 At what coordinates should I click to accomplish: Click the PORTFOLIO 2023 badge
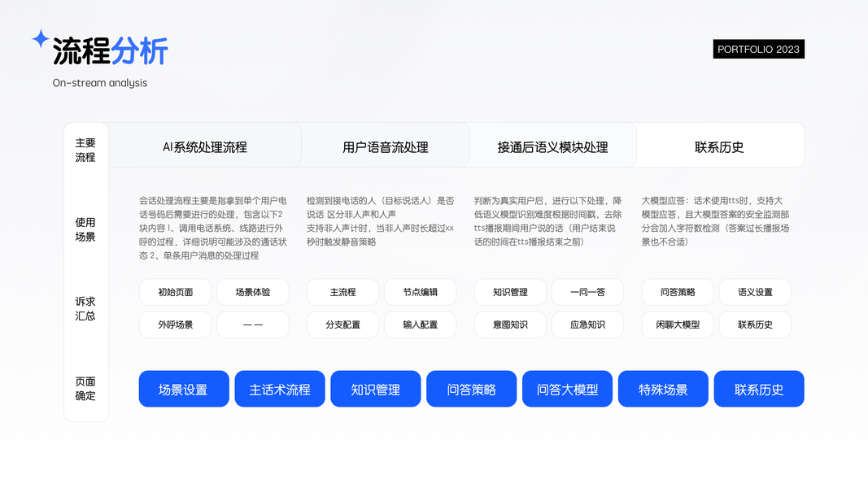coord(758,50)
